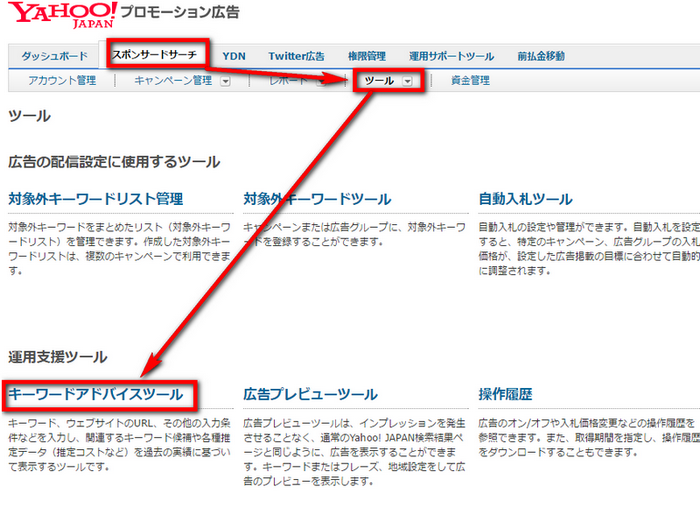View the 操作履歴 link
The image size is (700, 522).
coord(505,394)
